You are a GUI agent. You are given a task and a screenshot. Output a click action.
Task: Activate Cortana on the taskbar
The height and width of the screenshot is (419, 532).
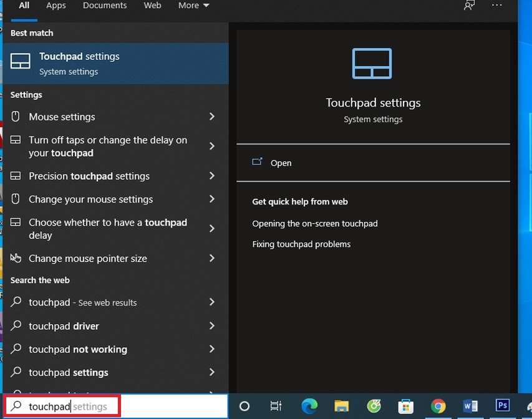click(244, 406)
